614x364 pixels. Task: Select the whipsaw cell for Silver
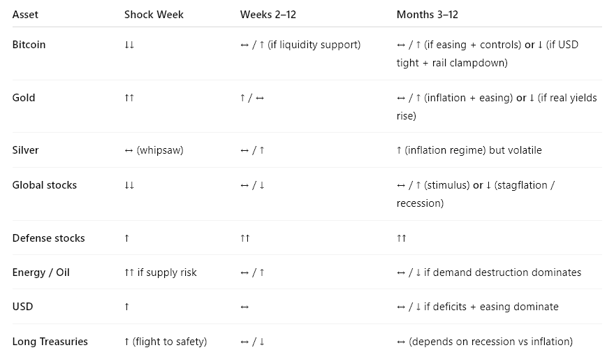pos(154,150)
